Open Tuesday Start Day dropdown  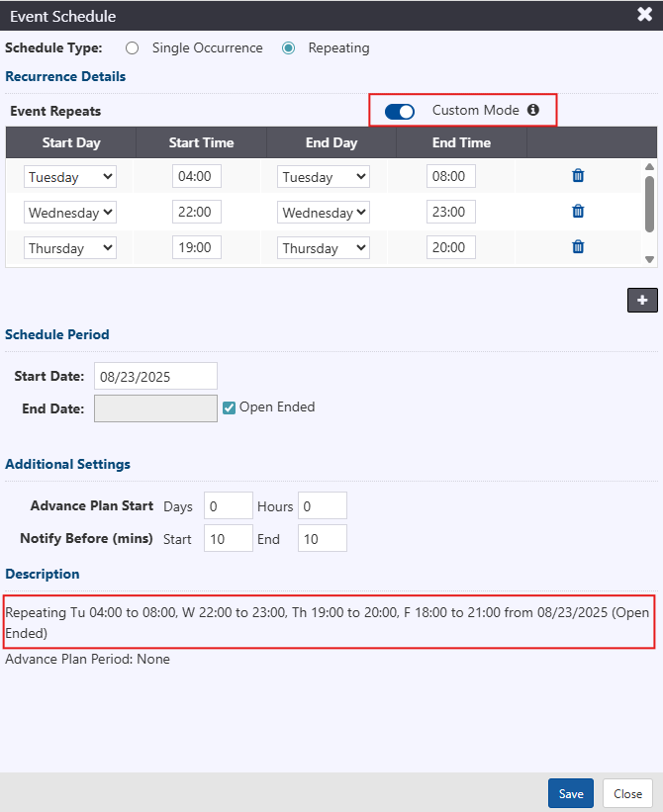pos(70,177)
